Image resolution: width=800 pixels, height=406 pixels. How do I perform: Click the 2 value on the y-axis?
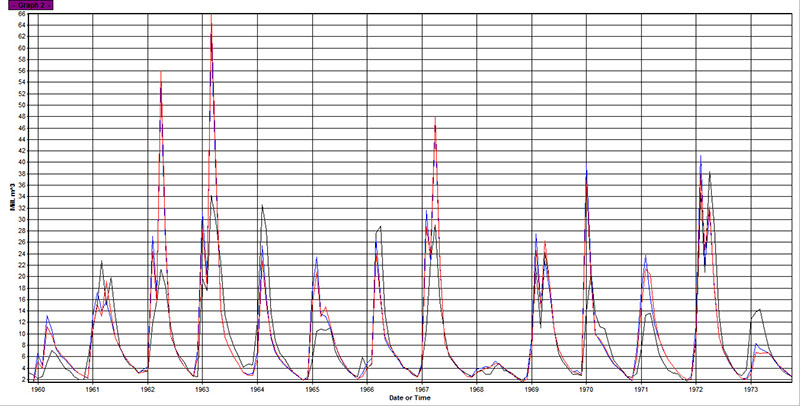pyautogui.click(x=24, y=380)
